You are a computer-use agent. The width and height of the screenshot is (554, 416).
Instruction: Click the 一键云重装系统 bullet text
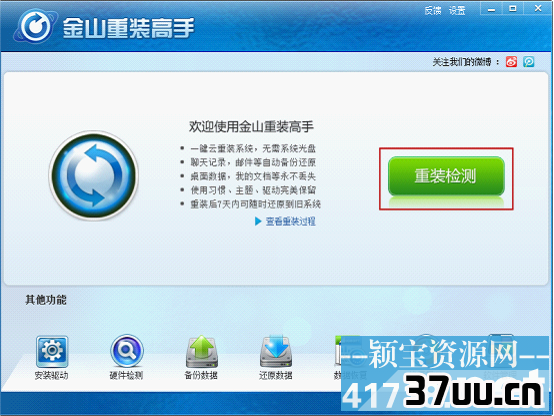[253, 148]
